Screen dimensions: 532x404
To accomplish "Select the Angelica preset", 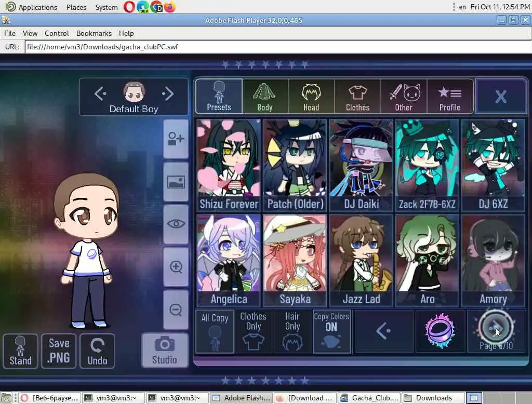I will click(229, 261).
